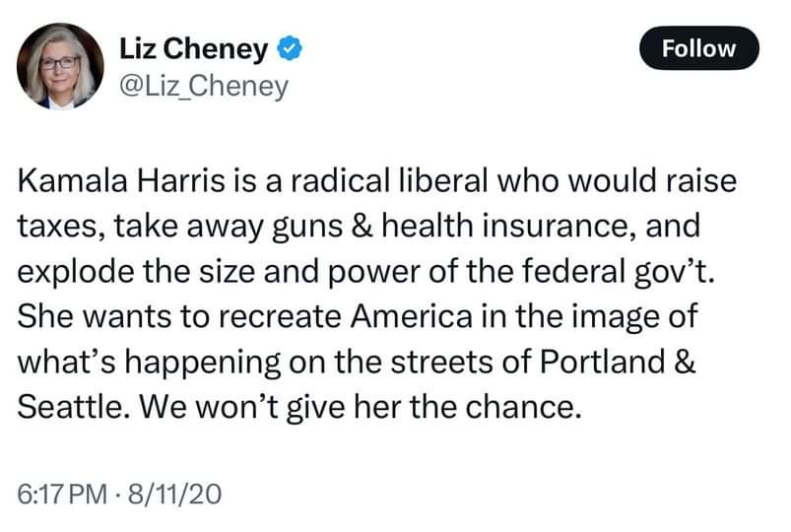Click the blue verified checkmark badge
Screen dimensions: 791x532
click(289, 49)
